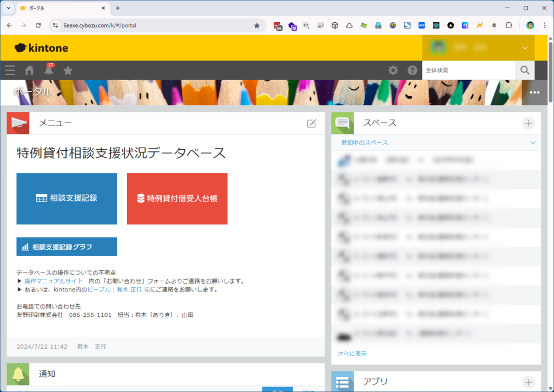Open favorites star in kintone toolbar
The width and height of the screenshot is (554, 392).
click(x=68, y=70)
